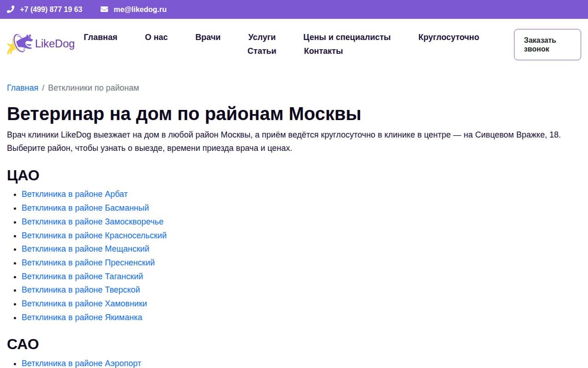Click heading Ветеринар на дом по районам Москвы
Image resolution: width=588 pixels, height=368 pixels.
184,114
